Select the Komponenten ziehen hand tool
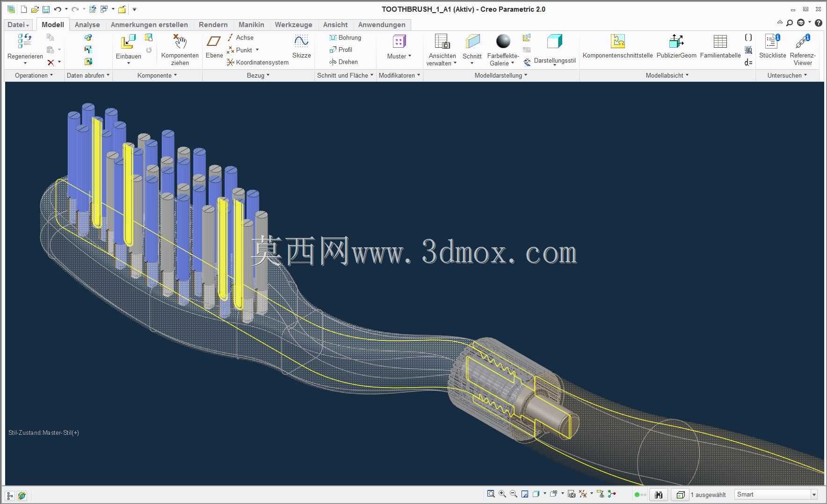The height and width of the screenshot is (504, 827). pos(180,41)
